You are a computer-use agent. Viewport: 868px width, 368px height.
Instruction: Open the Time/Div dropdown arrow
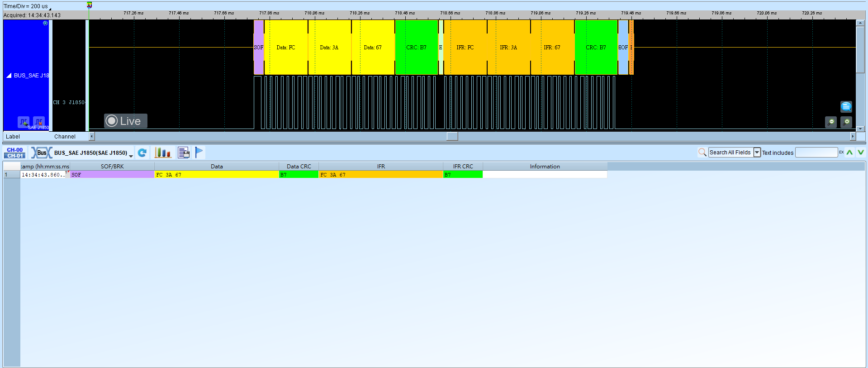[50, 8]
